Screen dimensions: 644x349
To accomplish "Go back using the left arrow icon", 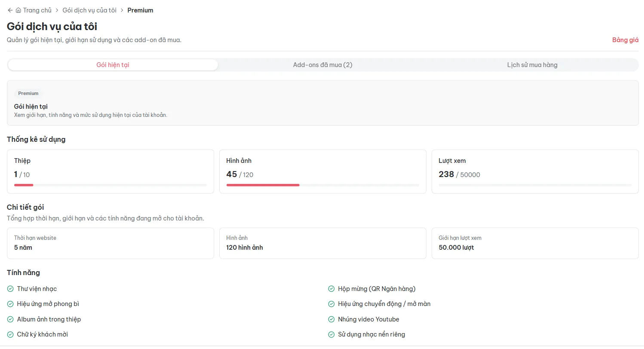I will (10, 10).
